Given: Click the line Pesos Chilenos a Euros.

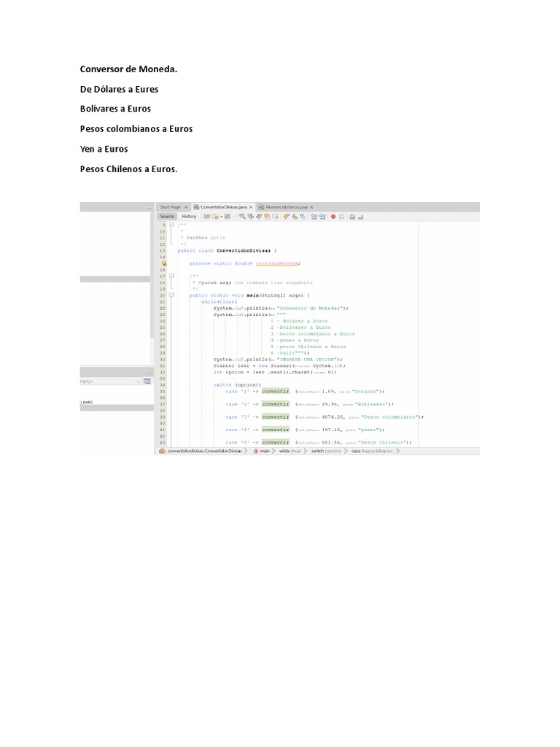Looking at the screenshot, I should tap(128, 169).
